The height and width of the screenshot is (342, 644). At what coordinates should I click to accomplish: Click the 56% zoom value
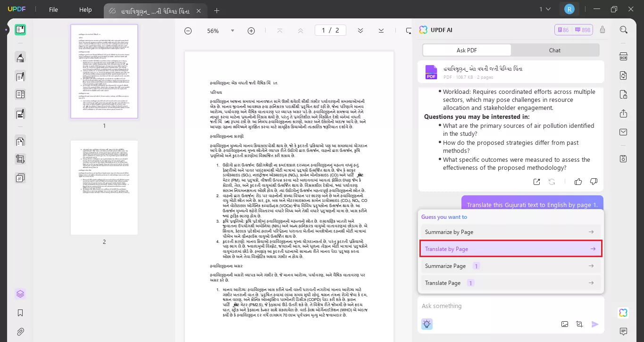213,31
